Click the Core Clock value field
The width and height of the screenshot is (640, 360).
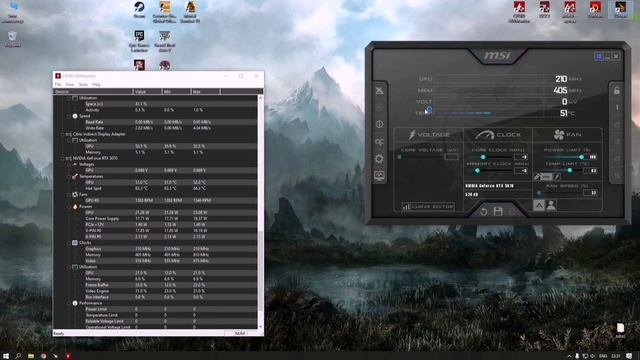tap(521, 157)
